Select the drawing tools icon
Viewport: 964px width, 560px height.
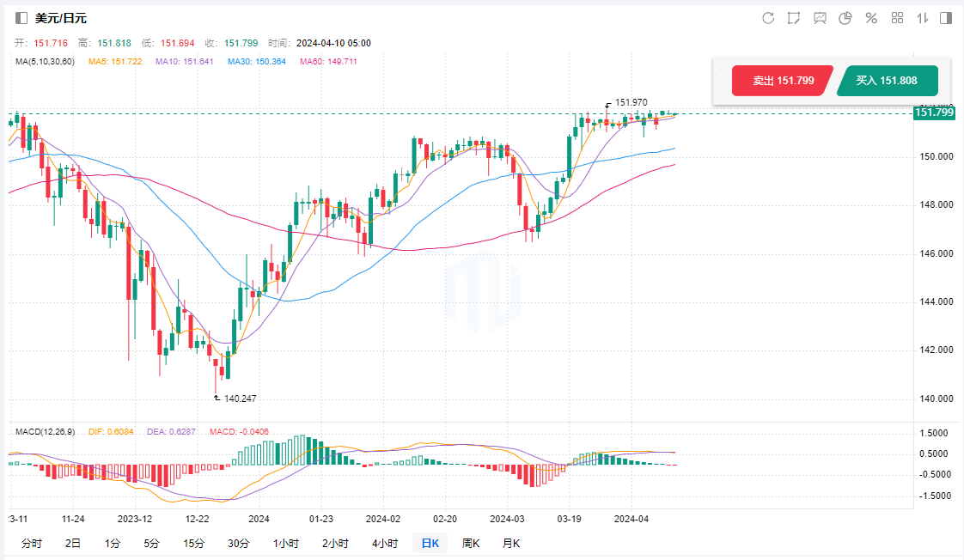pyautogui.click(x=794, y=18)
